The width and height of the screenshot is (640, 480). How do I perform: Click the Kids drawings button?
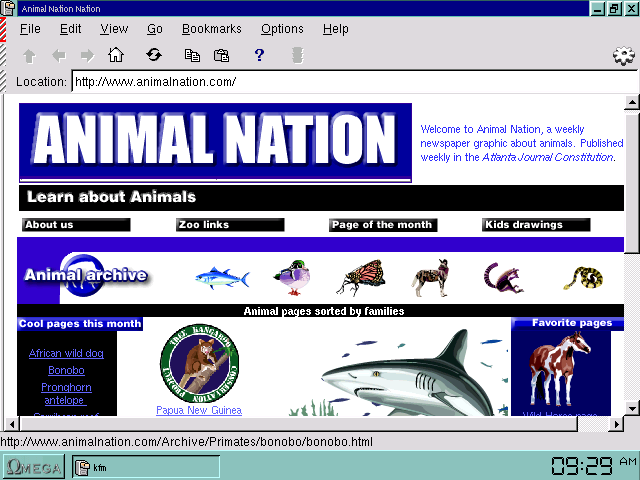(536, 225)
